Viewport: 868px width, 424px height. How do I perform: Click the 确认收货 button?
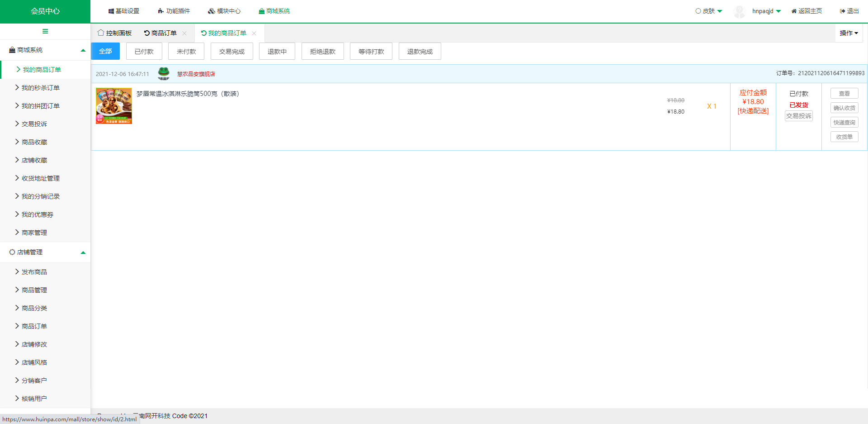click(x=844, y=108)
